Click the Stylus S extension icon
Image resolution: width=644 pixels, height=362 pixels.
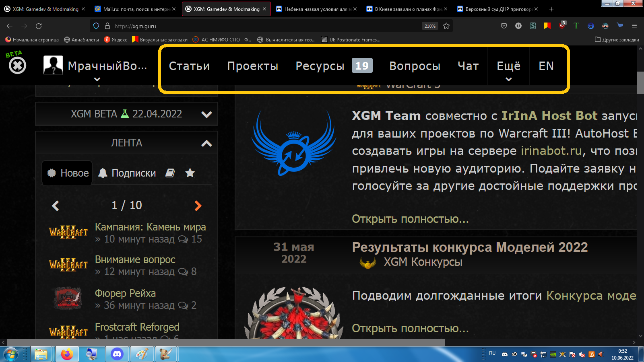[x=533, y=26]
